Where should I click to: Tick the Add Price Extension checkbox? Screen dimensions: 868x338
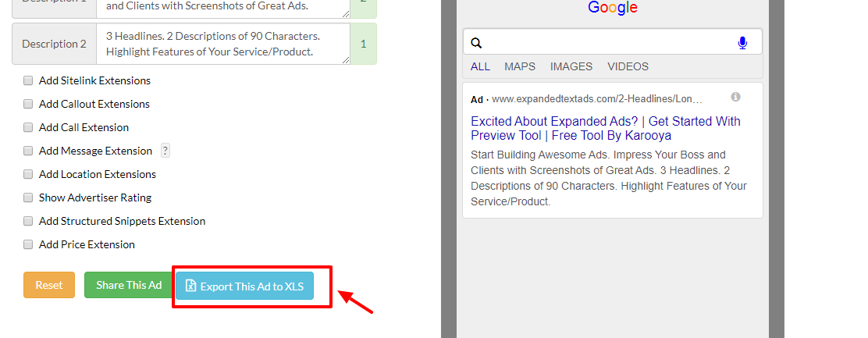point(28,244)
